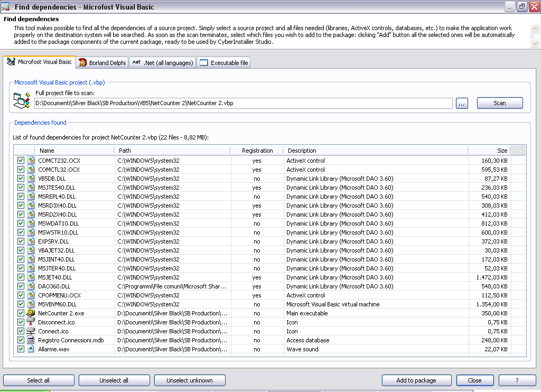This screenshot has width=541, height=392.
Task: Click the Unselect unknown button
Action: (190, 380)
